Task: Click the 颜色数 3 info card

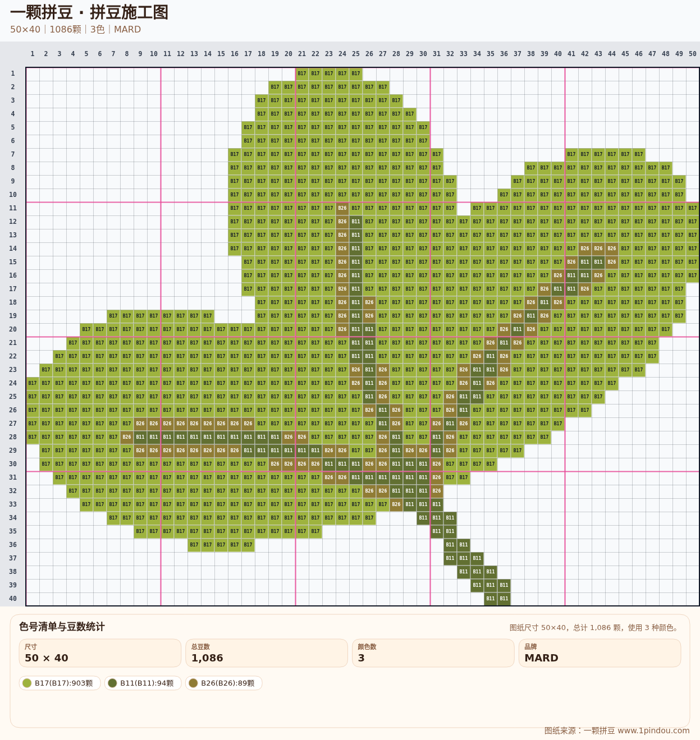Action: tap(433, 653)
